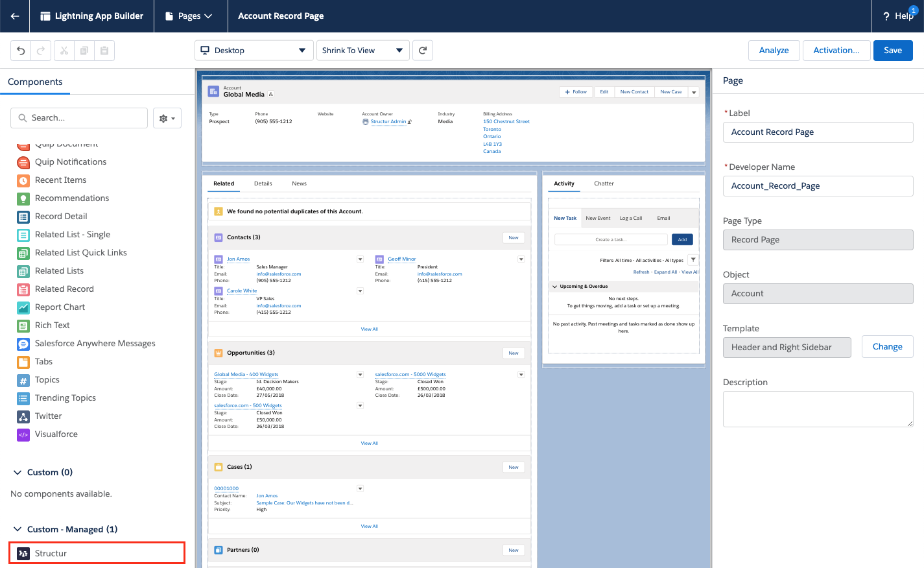The height and width of the screenshot is (568, 924).
Task: Select the Chatter tab
Action: [604, 183]
